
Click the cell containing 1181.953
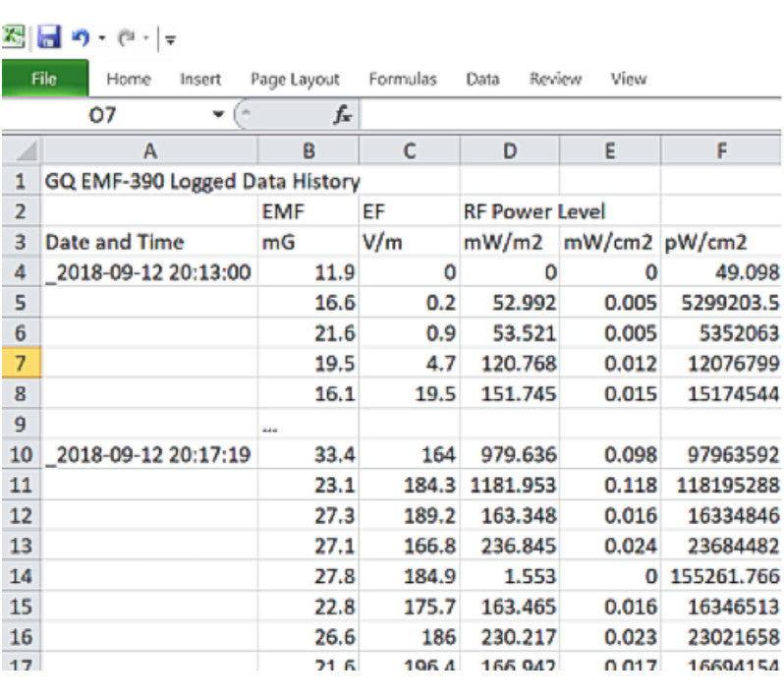[x=509, y=485]
